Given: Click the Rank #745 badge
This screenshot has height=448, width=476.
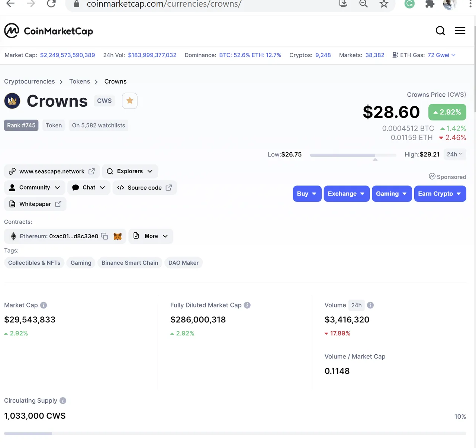Looking at the screenshot, I should pos(21,125).
